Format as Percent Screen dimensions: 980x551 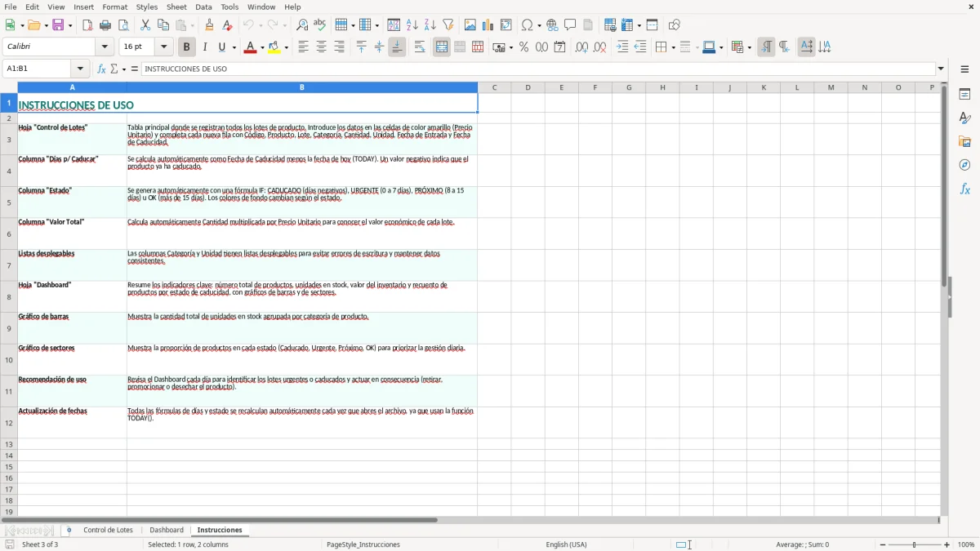point(524,47)
